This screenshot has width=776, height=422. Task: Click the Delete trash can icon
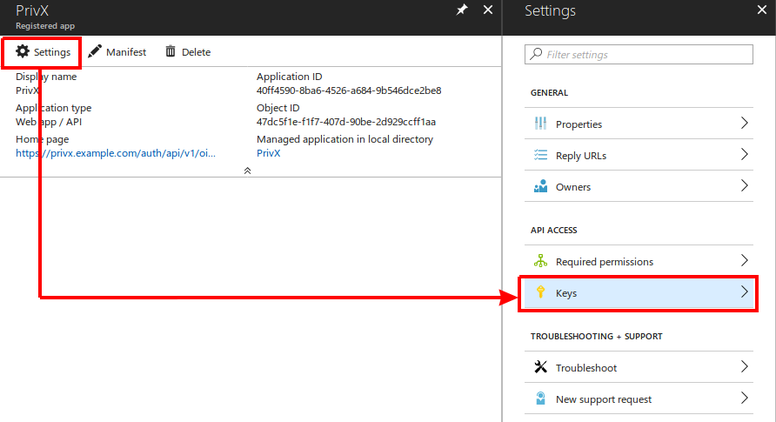(170, 51)
